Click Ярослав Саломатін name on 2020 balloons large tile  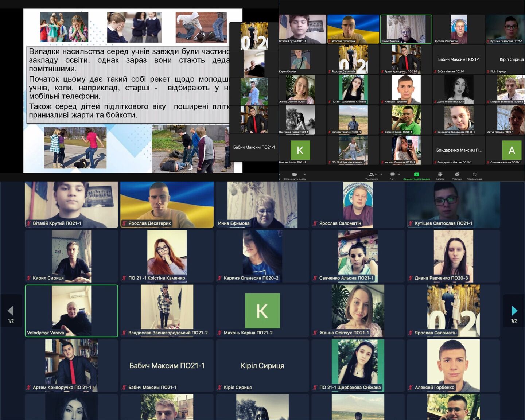click(x=436, y=333)
